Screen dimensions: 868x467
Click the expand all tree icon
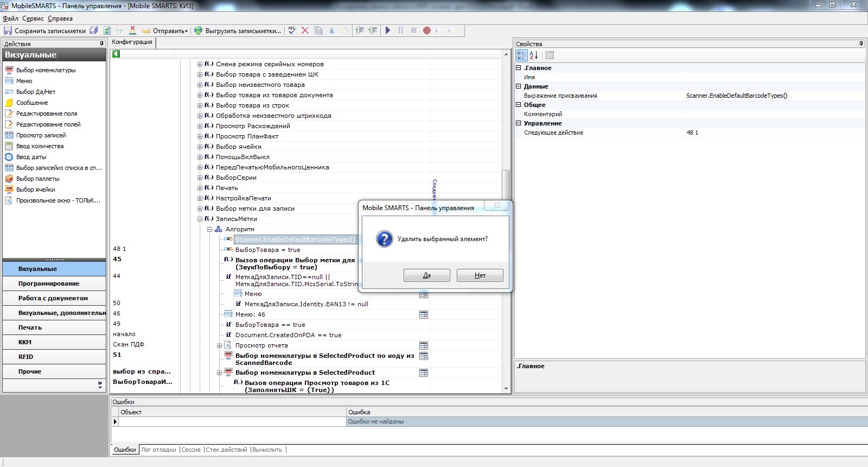[360, 30]
